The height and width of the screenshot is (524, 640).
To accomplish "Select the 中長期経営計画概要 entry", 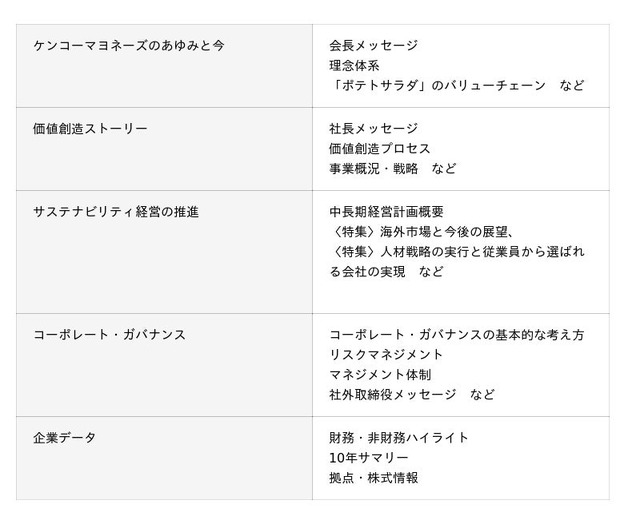I will [x=386, y=212].
